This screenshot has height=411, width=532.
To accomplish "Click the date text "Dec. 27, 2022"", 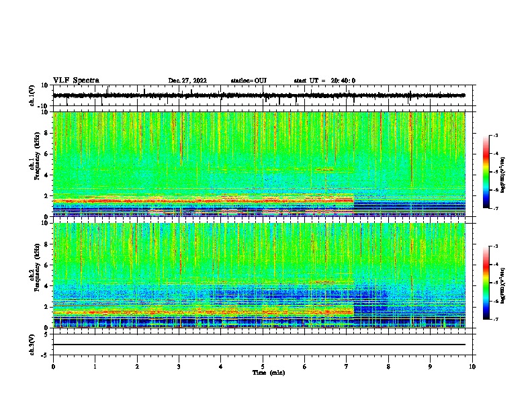I will pyautogui.click(x=187, y=81).
